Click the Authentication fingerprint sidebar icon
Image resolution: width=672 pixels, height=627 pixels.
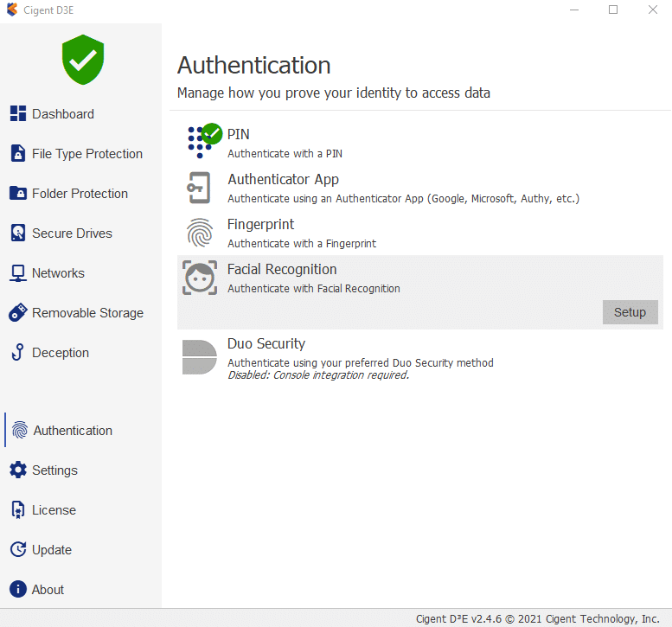point(20,430)
